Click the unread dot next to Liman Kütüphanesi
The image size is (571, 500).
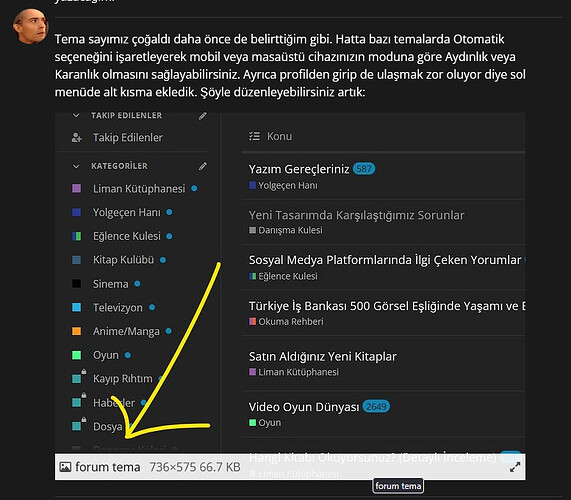tap(194, 189)
